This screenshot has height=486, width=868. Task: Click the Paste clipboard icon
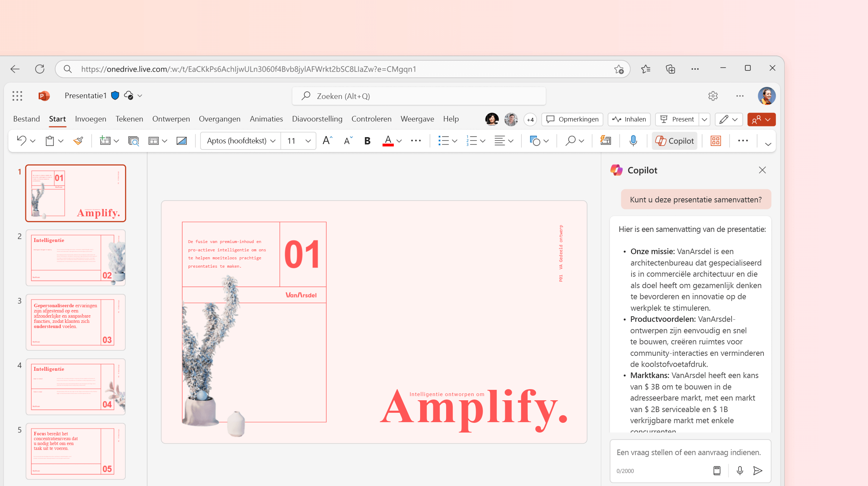[50, 141]
